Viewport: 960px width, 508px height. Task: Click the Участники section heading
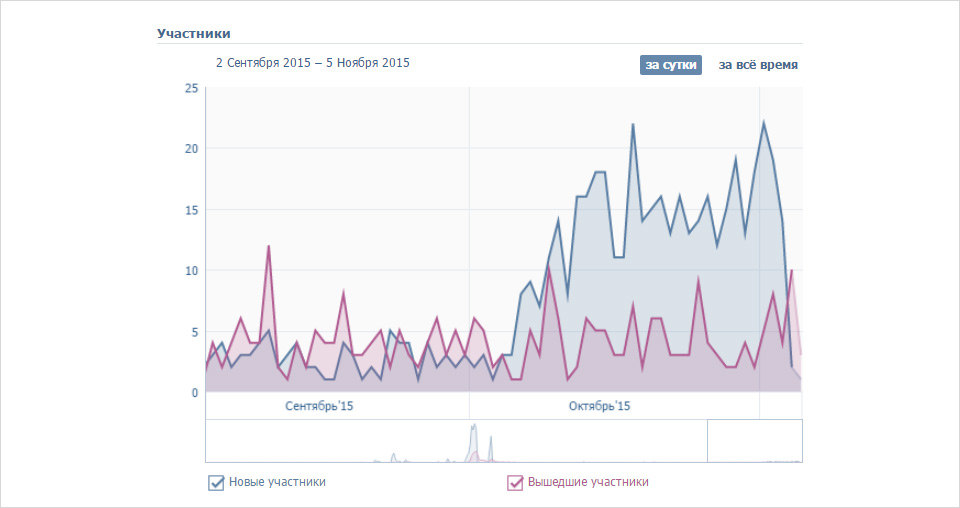[x=193, y=34]
